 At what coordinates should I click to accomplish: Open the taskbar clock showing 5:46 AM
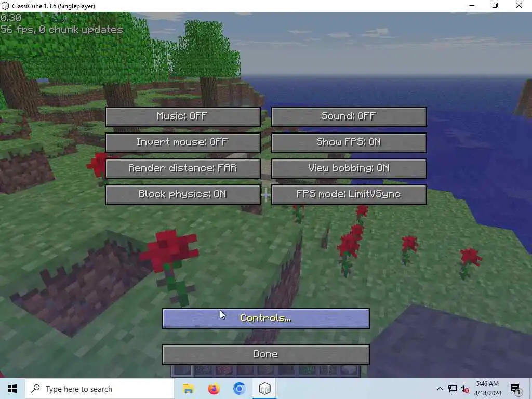pos(487,389)
